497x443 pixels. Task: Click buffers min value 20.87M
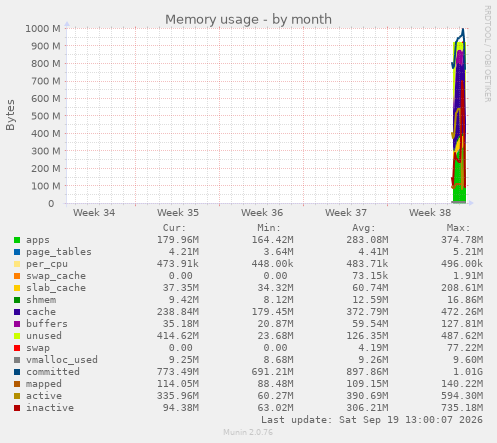point(275,324)
